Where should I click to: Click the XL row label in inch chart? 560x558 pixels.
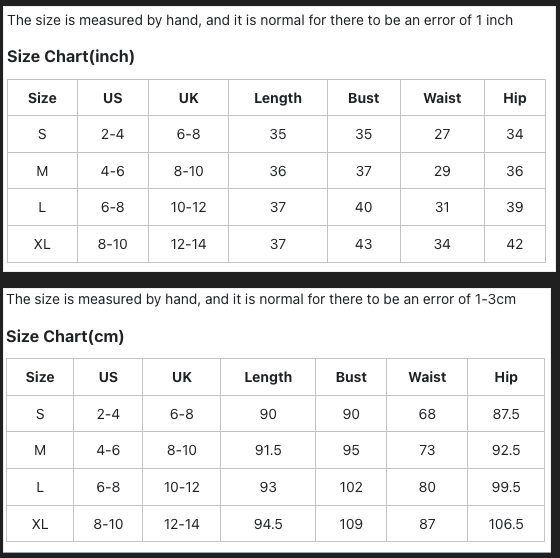(x=42, y=244)
